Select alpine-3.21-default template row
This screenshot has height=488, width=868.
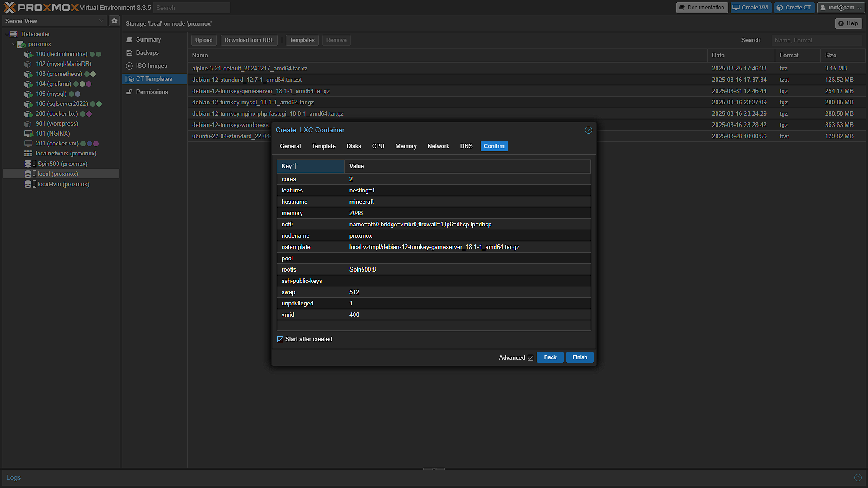tap(527, 69)
